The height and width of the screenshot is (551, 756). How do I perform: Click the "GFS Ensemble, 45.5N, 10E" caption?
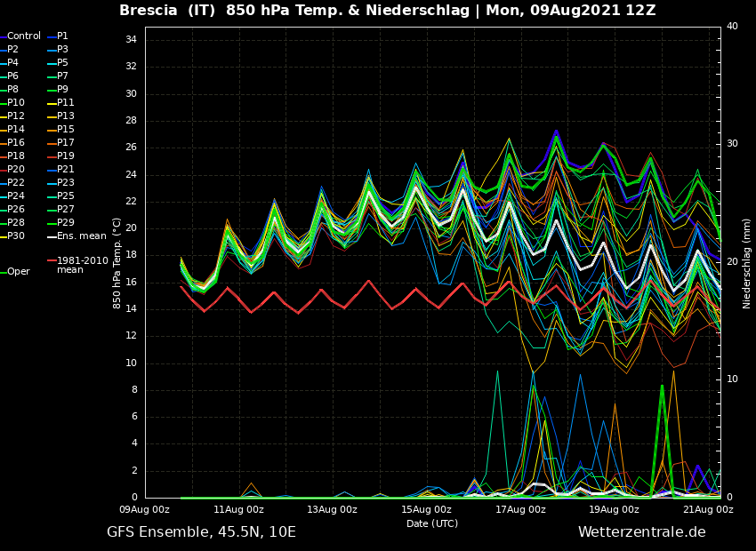coord(202,532)
